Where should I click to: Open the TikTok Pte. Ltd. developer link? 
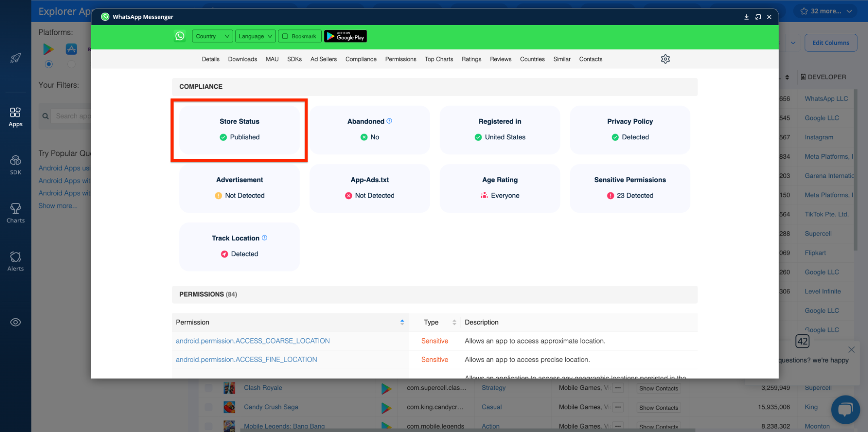(826, 214)
